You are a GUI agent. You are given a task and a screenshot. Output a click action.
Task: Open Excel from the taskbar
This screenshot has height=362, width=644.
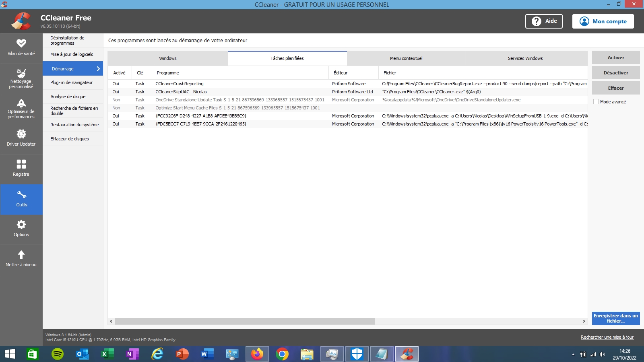coord(107,354)
